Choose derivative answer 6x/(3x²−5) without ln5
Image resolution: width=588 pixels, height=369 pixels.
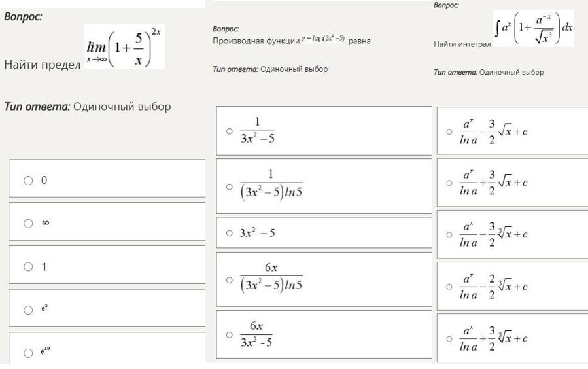coord(229,334)
